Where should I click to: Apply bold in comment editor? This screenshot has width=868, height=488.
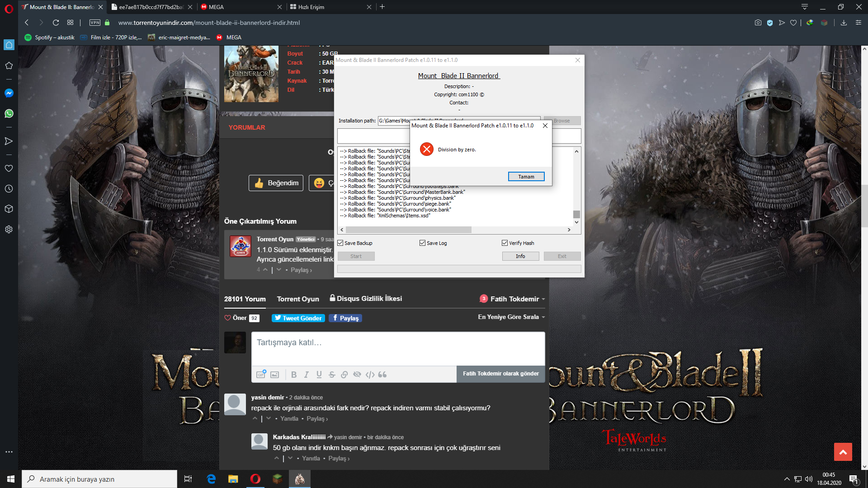click(x=294, y=375)
